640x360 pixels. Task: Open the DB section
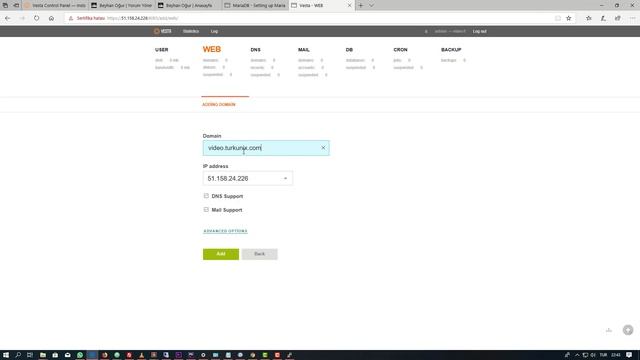[349, 50]
